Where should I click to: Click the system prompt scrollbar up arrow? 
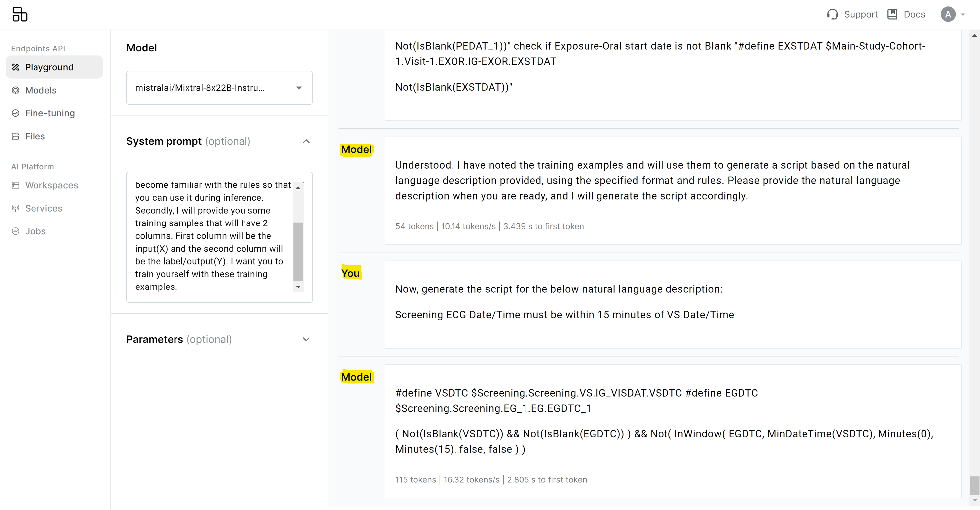tap(298, 188)
